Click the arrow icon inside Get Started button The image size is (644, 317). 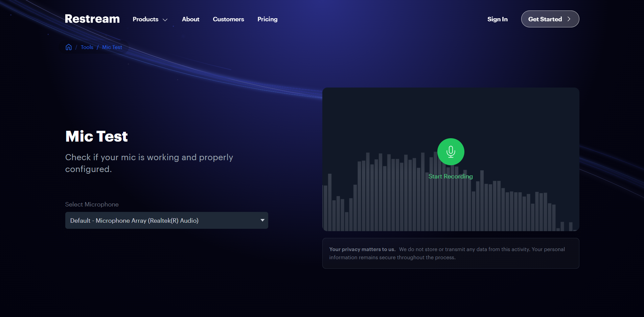[569, 19]
